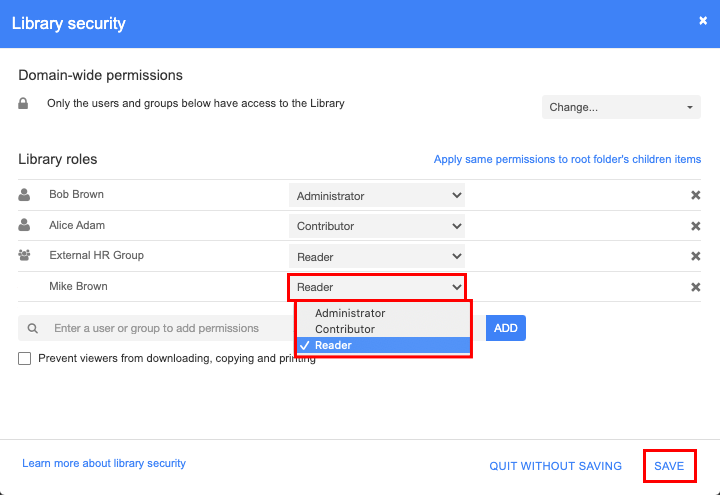Click the SAVE button
The width and height of the screenshot is (720, 495).
pos(669,466)
